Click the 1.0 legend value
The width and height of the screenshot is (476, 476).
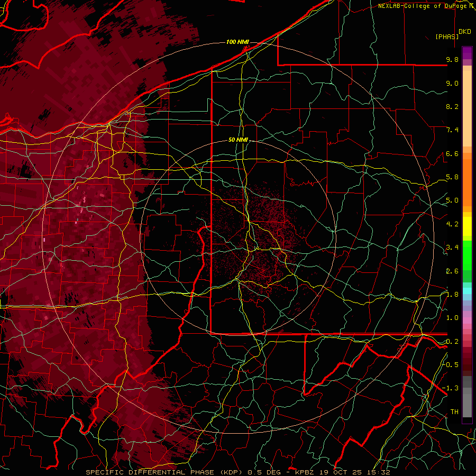452,318
